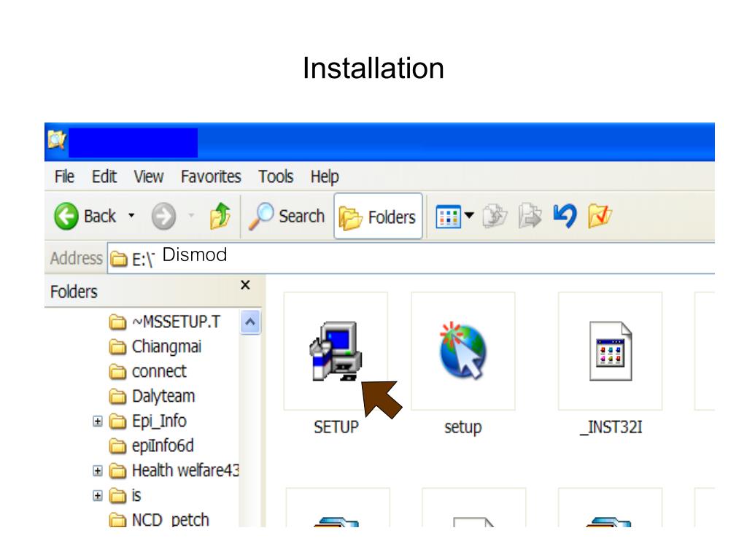747x560 pixels.
Task: Expand the Epi_Info folder node
Action: 98,421
